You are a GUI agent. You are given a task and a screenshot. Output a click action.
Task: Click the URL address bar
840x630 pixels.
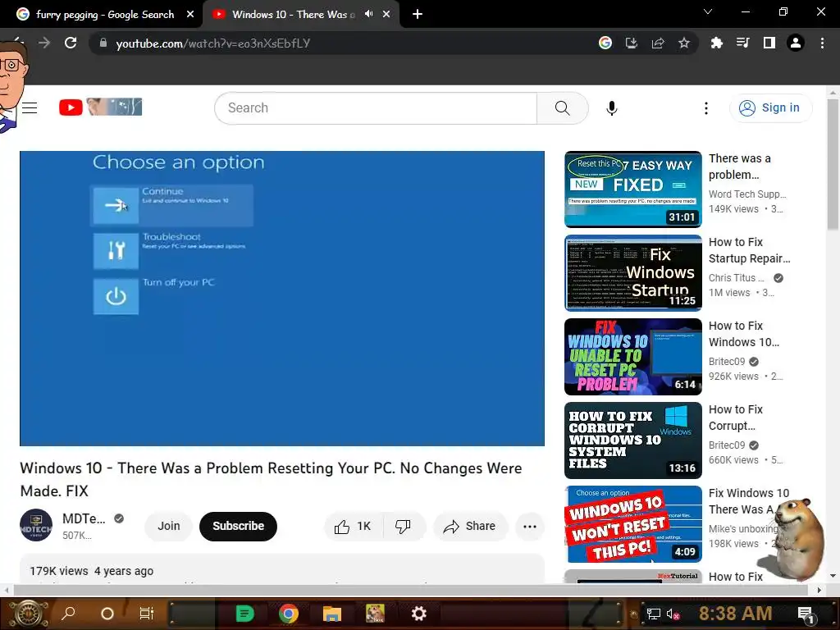point(343,43)
